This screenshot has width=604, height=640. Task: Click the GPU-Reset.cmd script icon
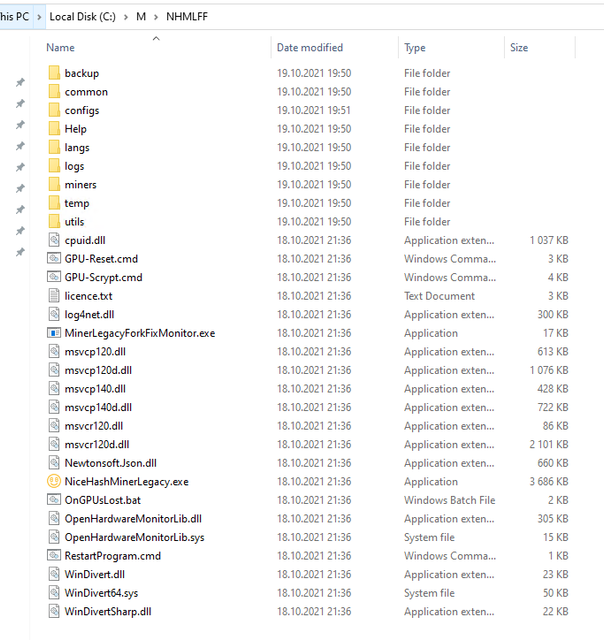[54, 258]
